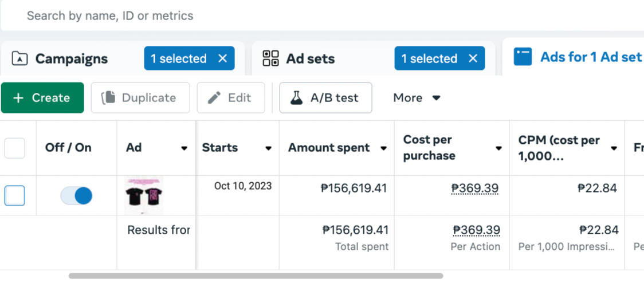Click the ₱369.39 cost per purchase value
The height and width of the screenshot is (287, 644).
[474, 188]
